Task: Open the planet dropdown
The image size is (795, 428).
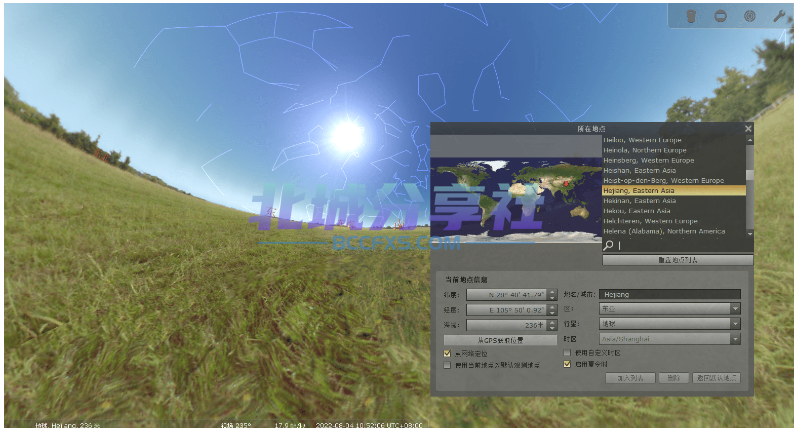Action: 670,324
